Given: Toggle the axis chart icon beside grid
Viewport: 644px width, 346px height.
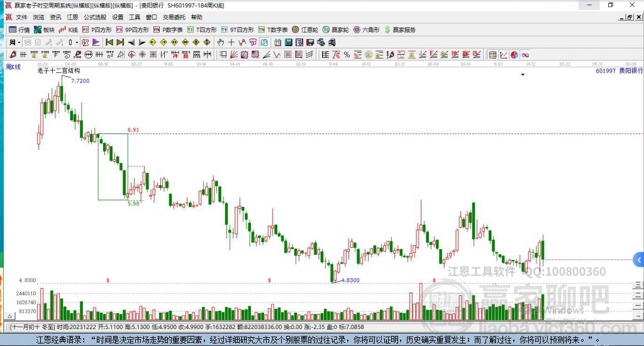Looking at the screenshot, I should (503, 55).
